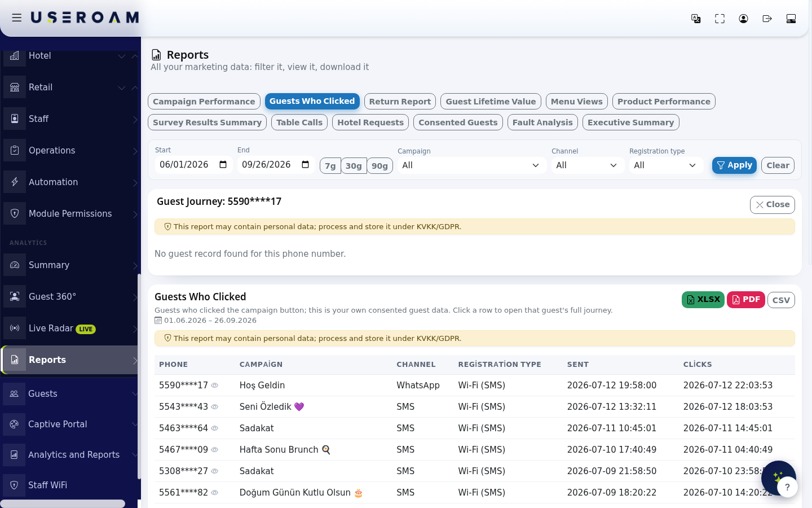View journey for guest 5308****27 eye icon

(214, 471)
